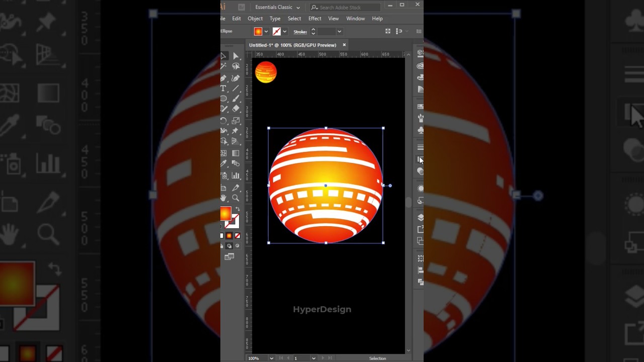Switch to the Untitled-1 document tab
644x362 pixels.
pos(292,45)
